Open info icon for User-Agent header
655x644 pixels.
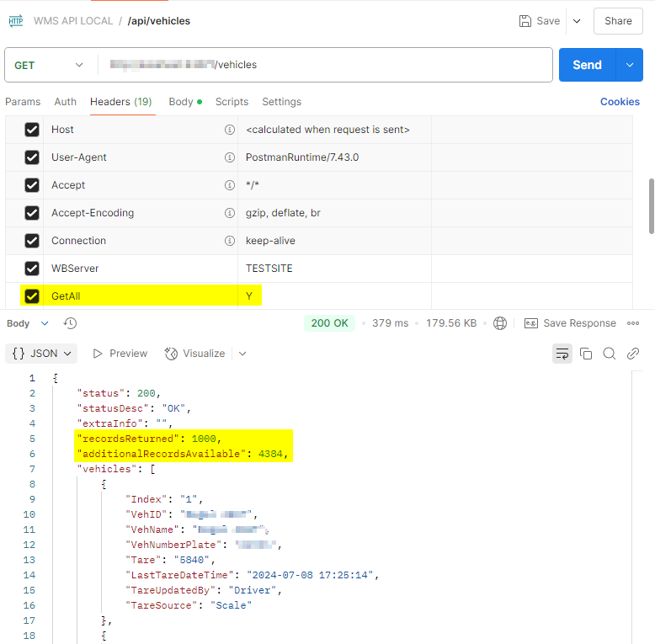[230, 157]
